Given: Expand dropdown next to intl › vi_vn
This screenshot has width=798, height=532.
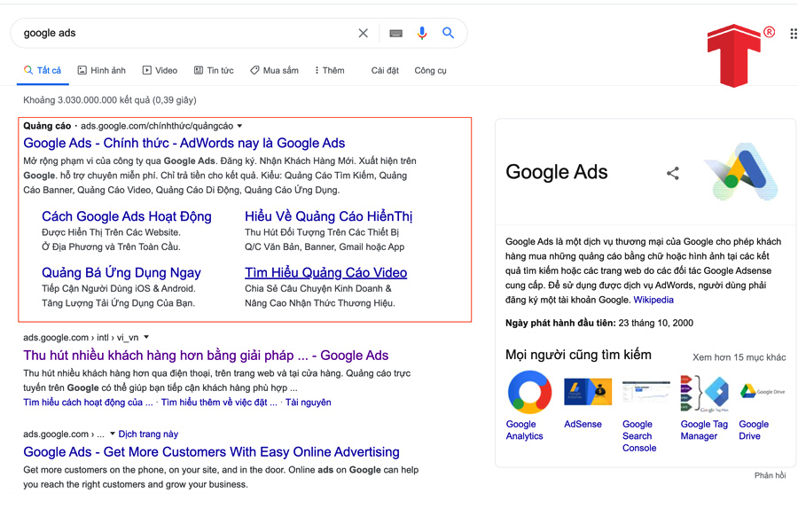Looking at the screenshot, I should tap(146, 337).
